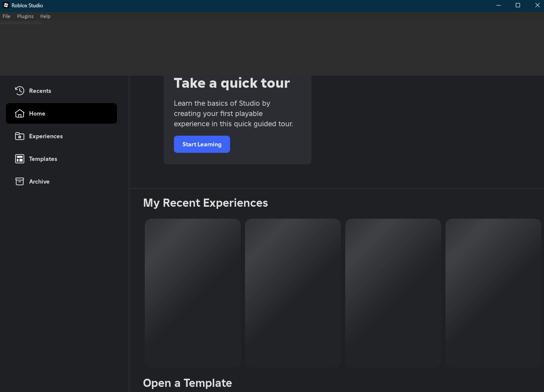
Task: Click the Templates layout icon
Action: pos(19,159)
